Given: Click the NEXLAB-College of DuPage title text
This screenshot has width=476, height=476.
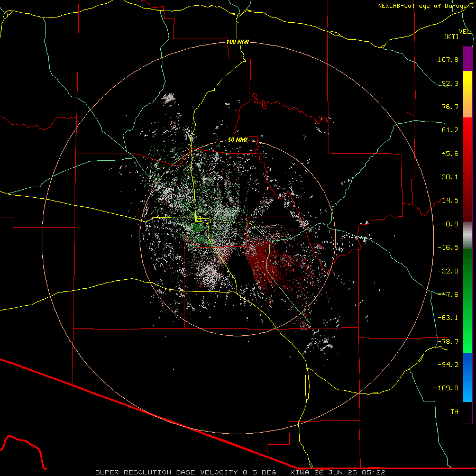Looking at the screenshot, I should point(426,6).
